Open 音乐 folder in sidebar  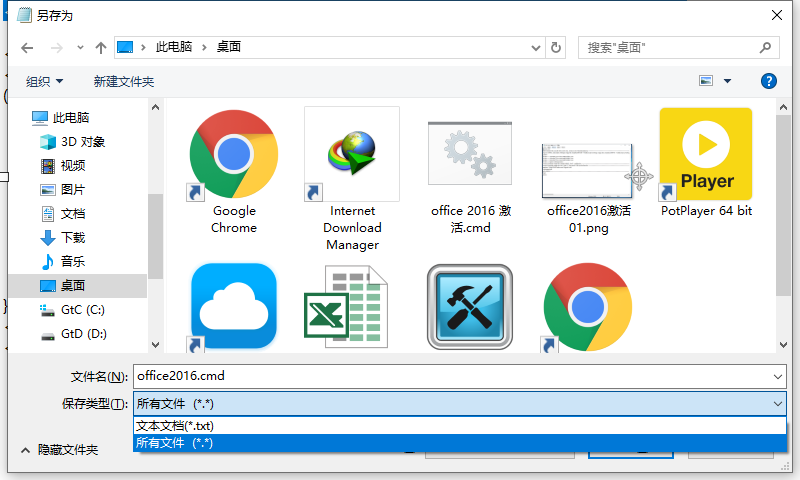click(x=72, y=262)
